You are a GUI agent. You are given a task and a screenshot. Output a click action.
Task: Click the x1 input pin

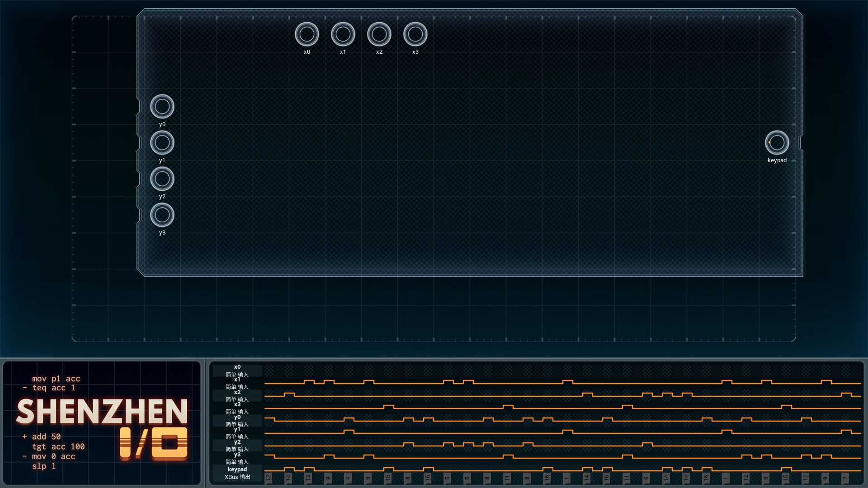tap(343, 34)
